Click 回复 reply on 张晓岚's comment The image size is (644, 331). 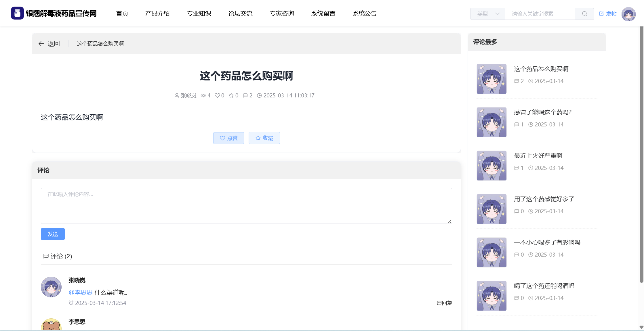pos(445,303)
